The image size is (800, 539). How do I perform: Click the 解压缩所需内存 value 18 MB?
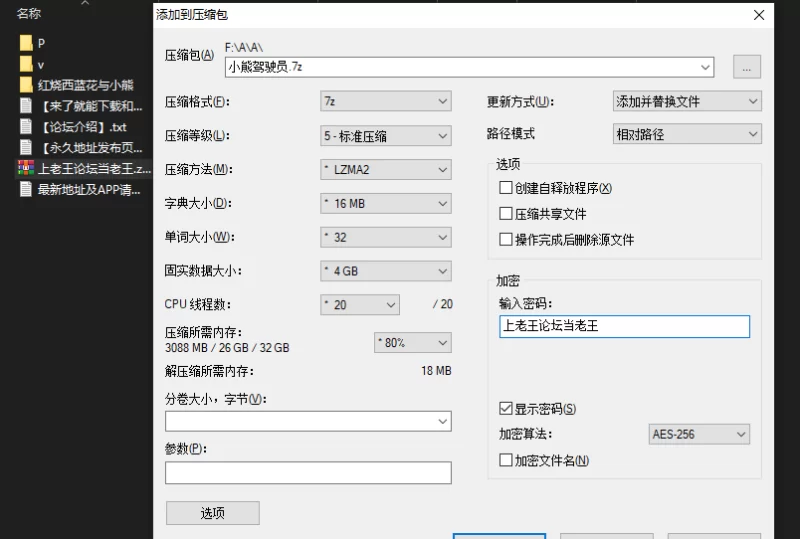tap(436, 371)
